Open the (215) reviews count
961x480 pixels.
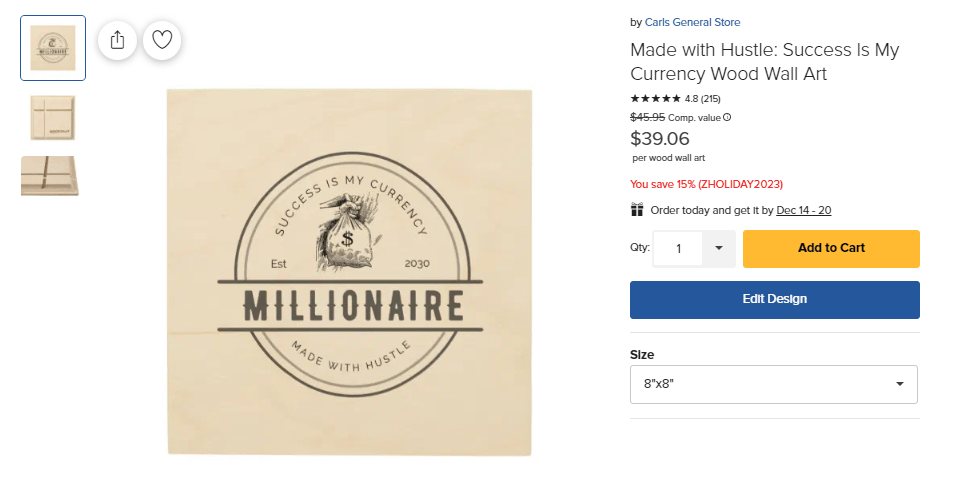(x=710, y=99)
